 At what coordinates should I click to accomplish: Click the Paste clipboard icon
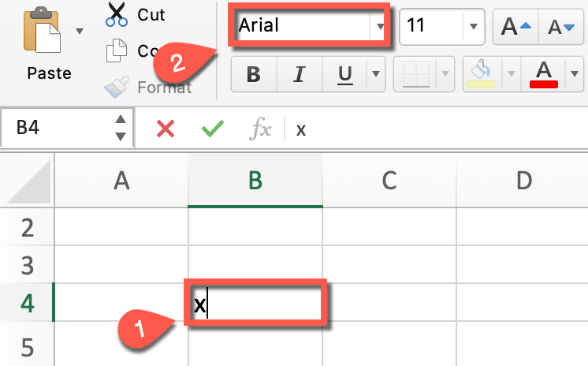click(42, 31)
